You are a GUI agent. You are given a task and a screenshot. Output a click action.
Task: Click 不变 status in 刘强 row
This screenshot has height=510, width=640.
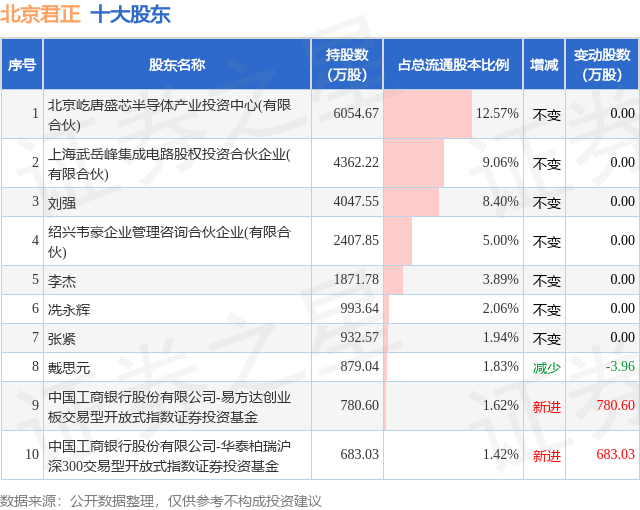[x=547, y=203]
